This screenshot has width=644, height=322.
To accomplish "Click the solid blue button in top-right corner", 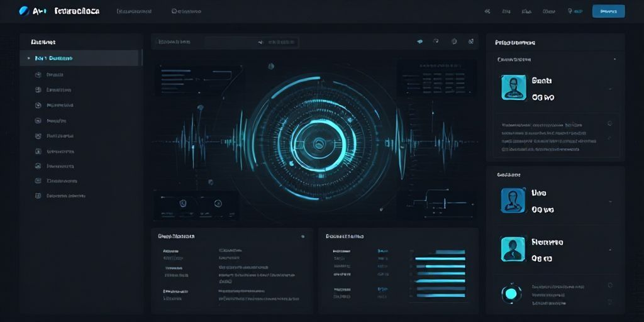I will pyautogui.click(x=608, y=11).
